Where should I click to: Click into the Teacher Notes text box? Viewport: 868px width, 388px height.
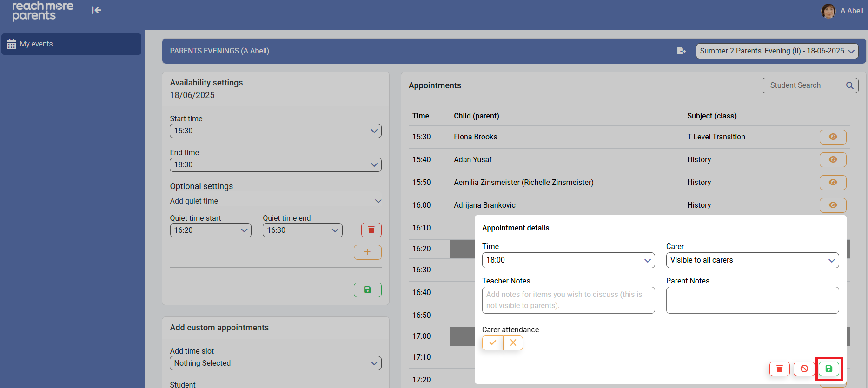(x=568, y=300)
